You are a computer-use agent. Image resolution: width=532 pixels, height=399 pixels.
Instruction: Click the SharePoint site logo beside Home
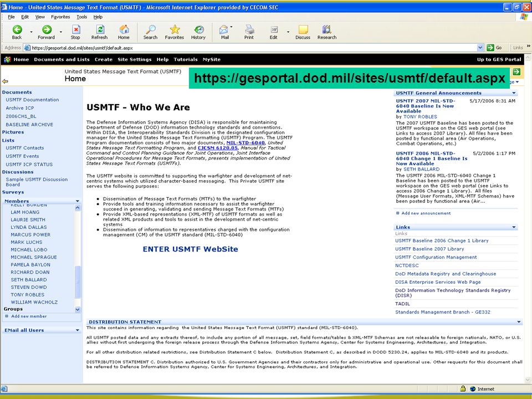(7, 59)
